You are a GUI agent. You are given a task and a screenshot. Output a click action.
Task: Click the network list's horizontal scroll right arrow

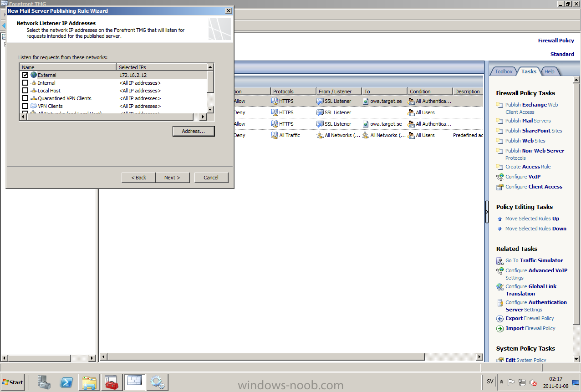[203, 117]
